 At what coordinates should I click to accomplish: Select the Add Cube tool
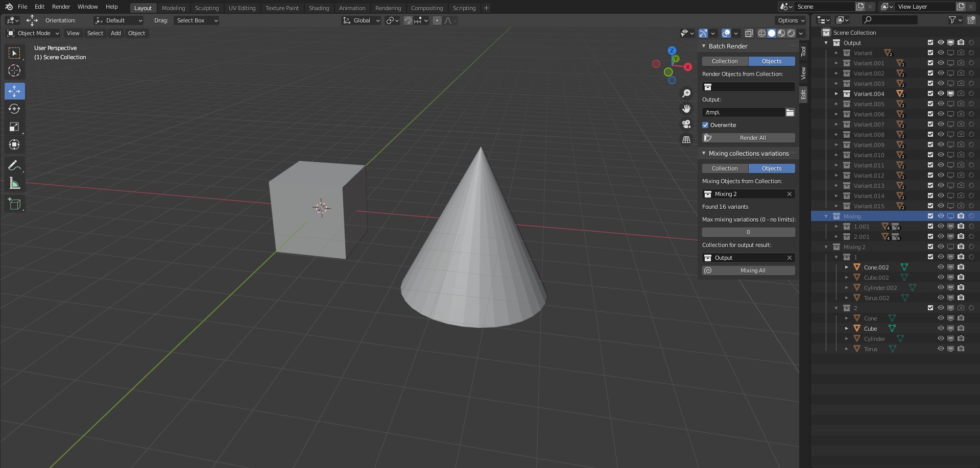click(x=14, y=203)
